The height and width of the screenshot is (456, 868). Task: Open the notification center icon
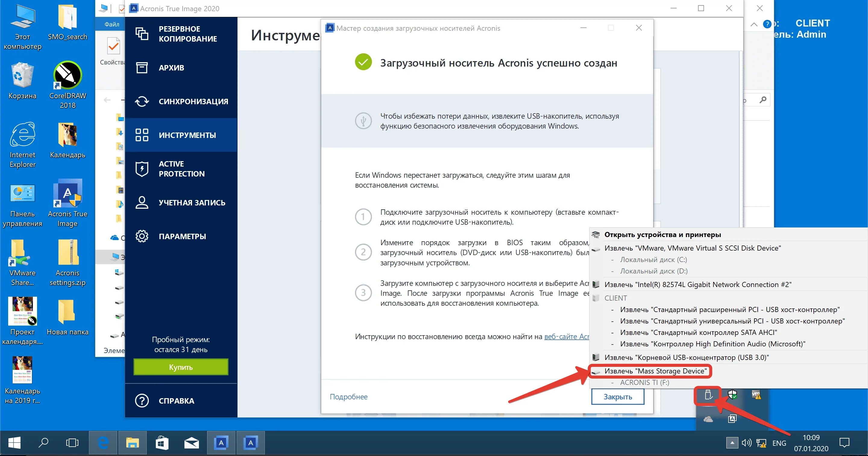tap(844, 443)
